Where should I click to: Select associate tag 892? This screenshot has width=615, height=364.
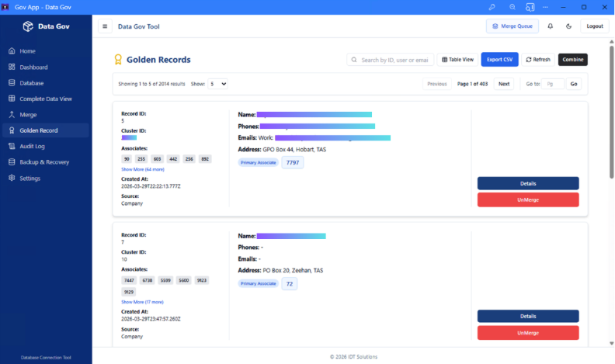point(205,159)
